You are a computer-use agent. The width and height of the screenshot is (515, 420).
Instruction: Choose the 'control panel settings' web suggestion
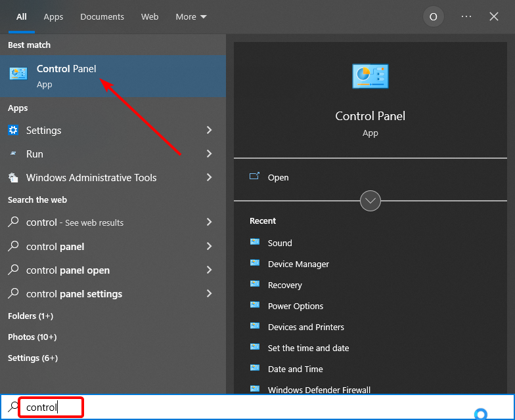pos(74,294)
